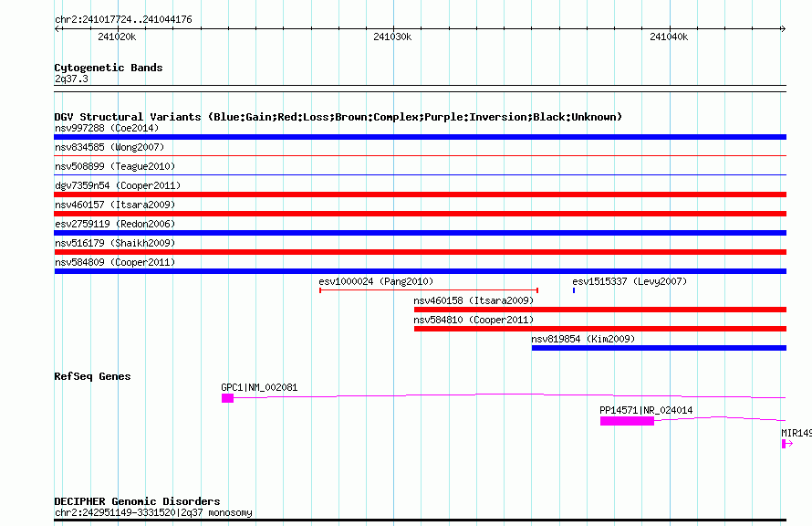This screenshot has height=526, width=812.
Task: Click the DGV Structural Variants track title
Action: 338,117
